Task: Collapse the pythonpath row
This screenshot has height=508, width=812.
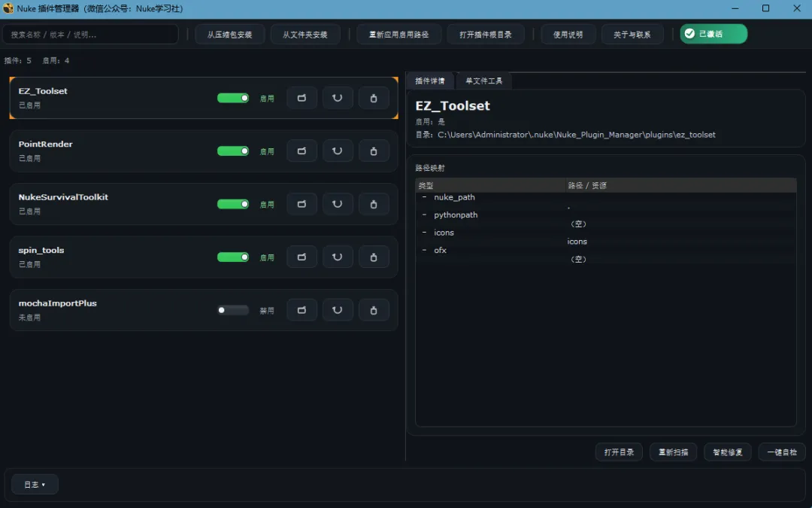Action: click(424, 214)
